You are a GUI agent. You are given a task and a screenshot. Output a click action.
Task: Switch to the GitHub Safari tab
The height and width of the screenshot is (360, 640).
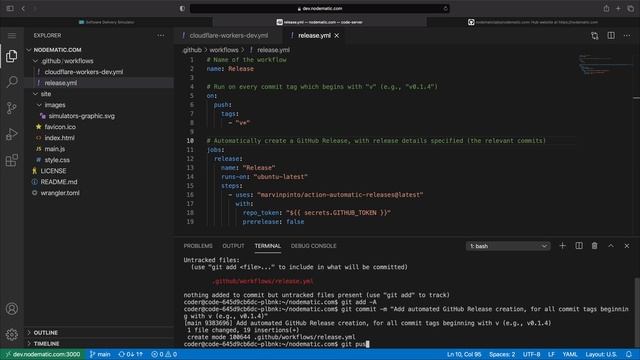pyautogui.click(x=533, y=22)
